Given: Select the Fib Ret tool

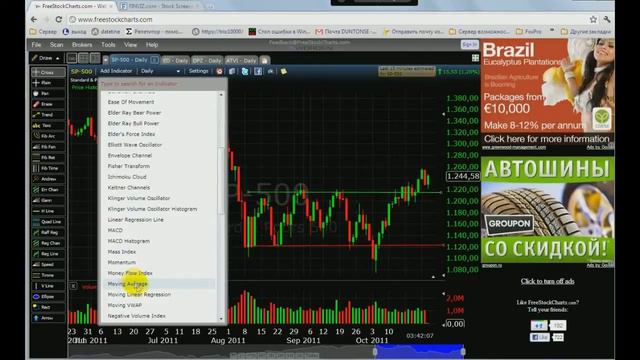Looking at the screenshot, I should coord(48,158).
